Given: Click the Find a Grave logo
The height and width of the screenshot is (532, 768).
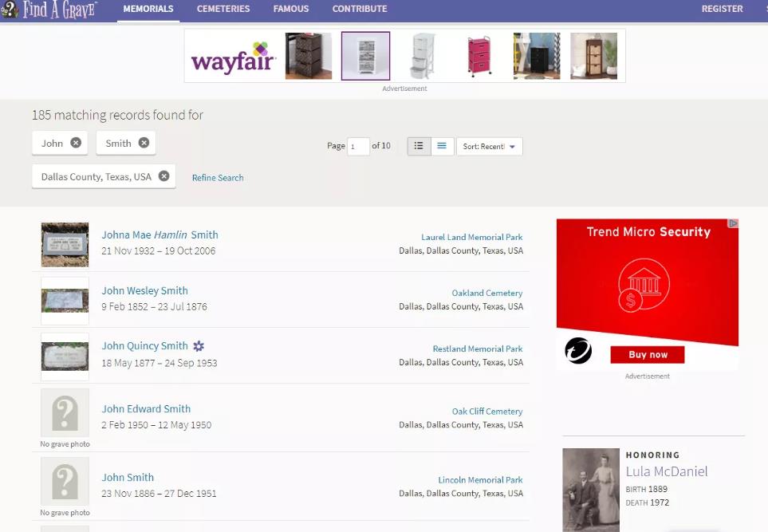Looking at the screenshot, I should [x=49, y=10].
